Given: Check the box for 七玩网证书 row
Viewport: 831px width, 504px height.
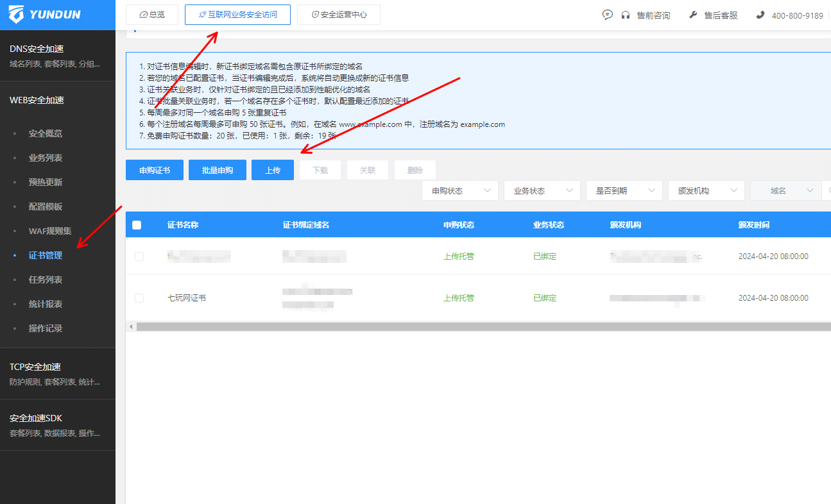Looking at the screenshot, I should pyautogui.click(x=139, y=298).
